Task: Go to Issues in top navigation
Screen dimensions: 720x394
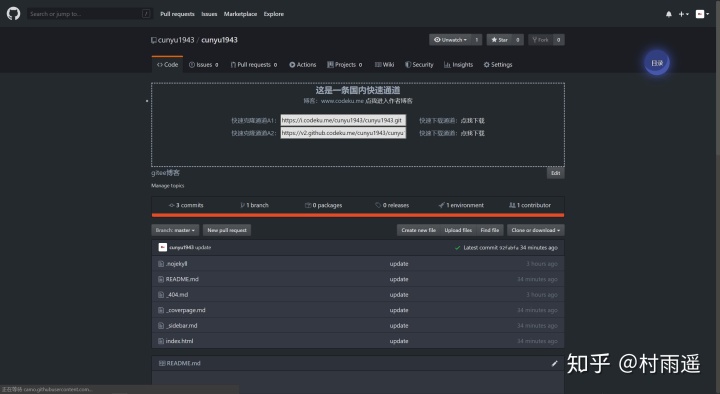Action: point(209,14)
